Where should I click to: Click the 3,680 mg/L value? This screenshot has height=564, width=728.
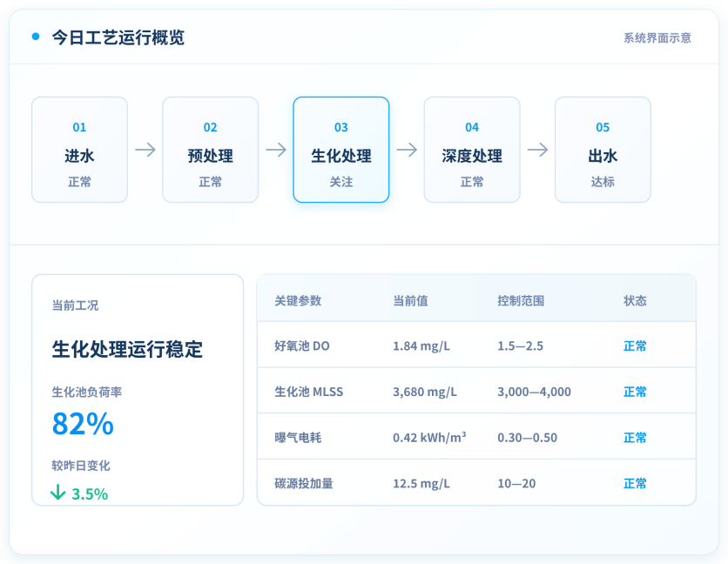[425, 392]
